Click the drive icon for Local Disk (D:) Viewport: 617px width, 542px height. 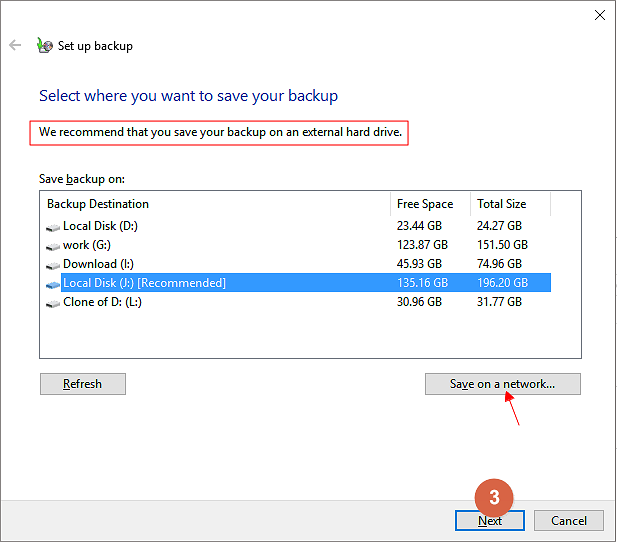tap(53, 226)
